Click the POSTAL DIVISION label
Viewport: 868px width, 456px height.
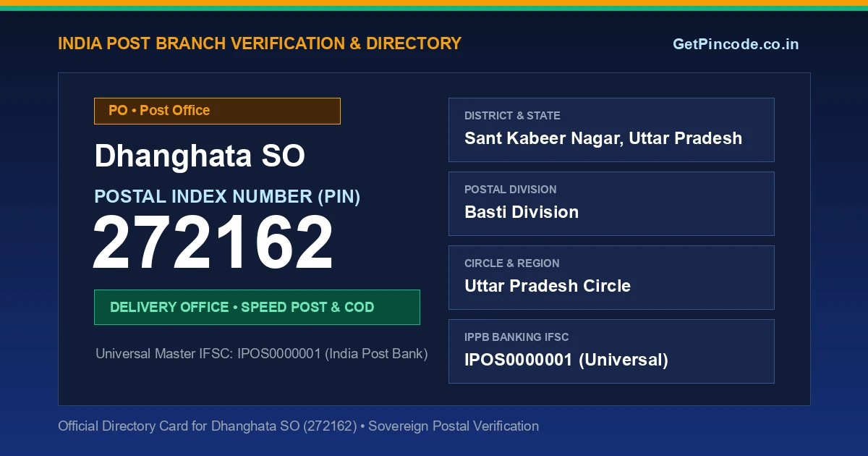[x=511, y=190]
